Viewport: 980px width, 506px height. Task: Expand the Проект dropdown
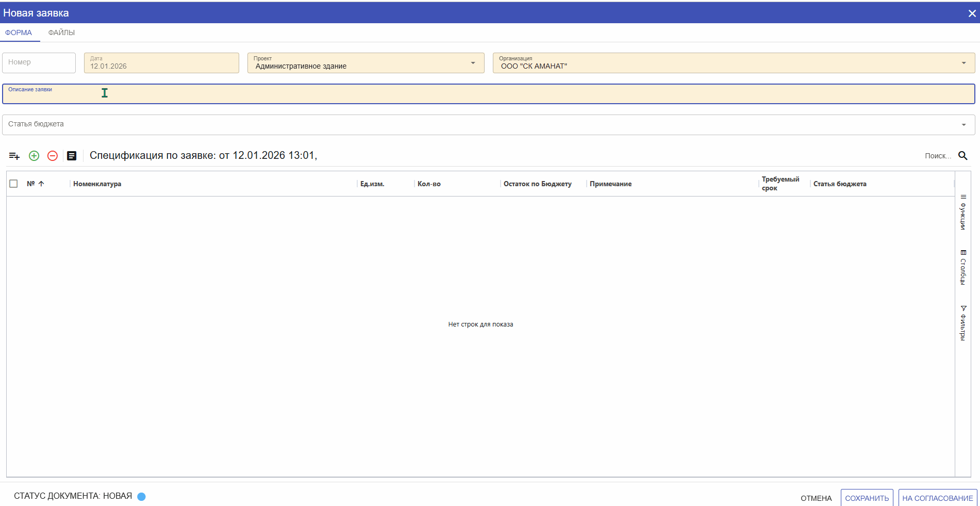473,63
